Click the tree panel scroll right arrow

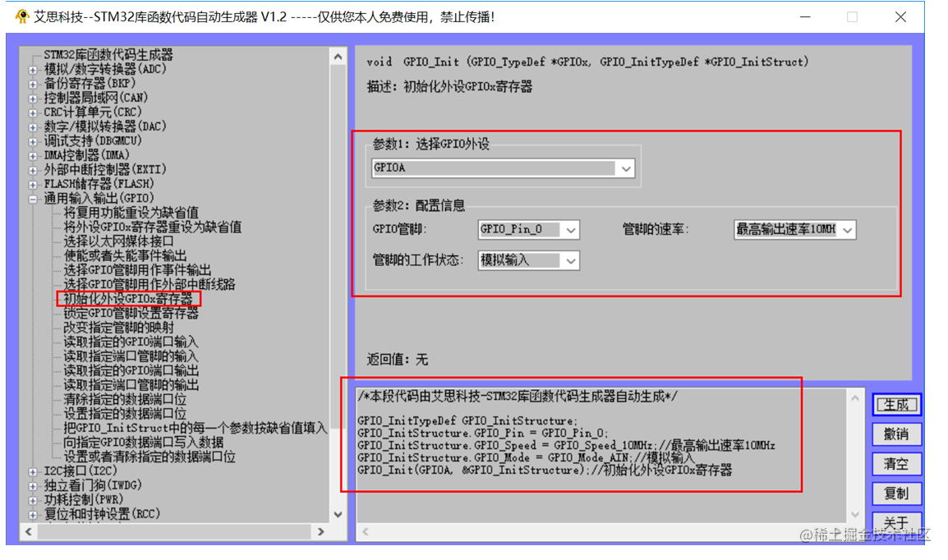[321, 531]
